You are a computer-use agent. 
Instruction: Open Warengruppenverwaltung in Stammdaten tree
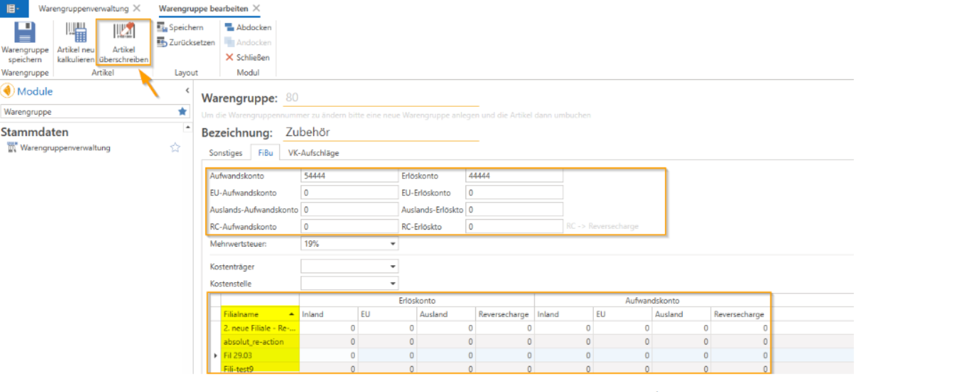[65, 148]
